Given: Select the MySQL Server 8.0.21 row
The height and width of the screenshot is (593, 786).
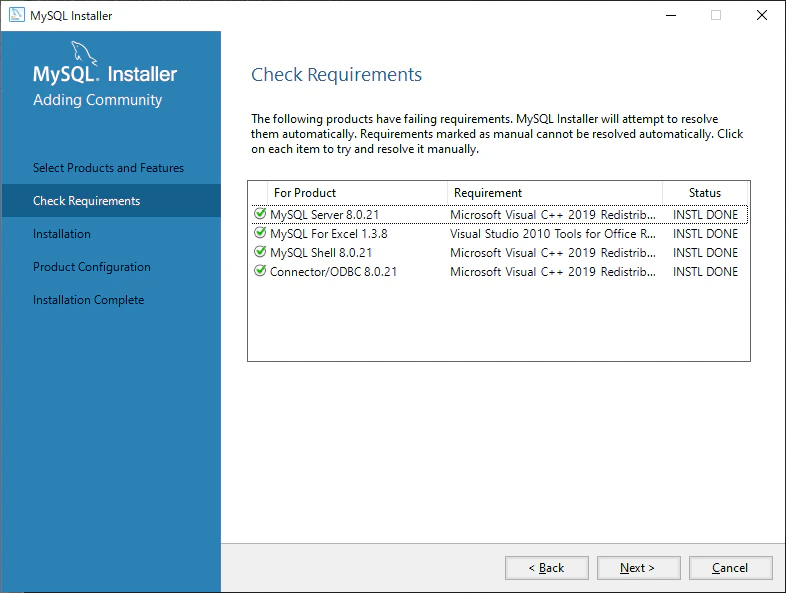Looking at the screenshot, I should [x=500, y=215].
